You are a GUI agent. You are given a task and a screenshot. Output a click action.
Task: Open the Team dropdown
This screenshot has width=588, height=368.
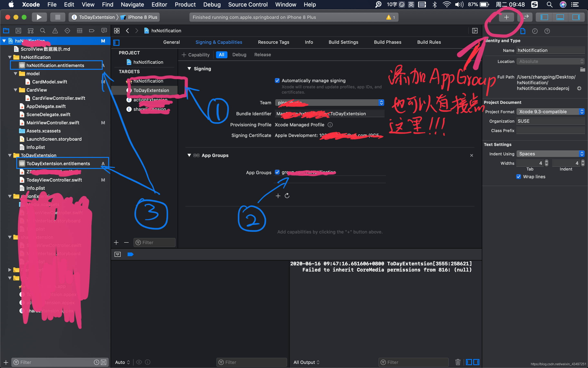[x=330, y=103]
